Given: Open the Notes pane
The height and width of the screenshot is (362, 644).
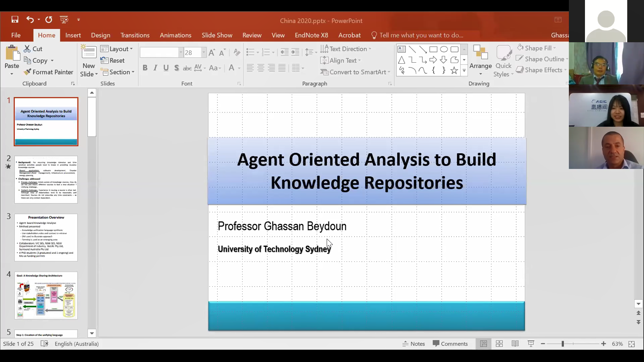Looking at the screenshot, I should pos(414,344).
